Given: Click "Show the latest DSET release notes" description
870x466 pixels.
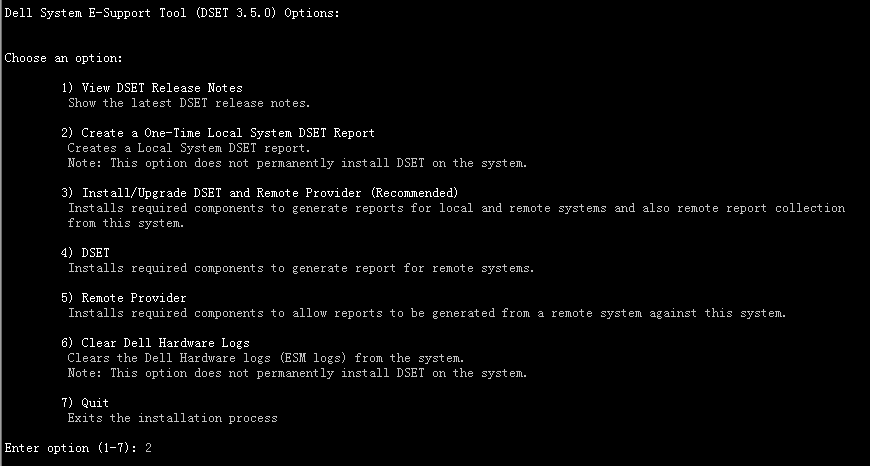Looking at the screenshot, I should pos(189,102).
